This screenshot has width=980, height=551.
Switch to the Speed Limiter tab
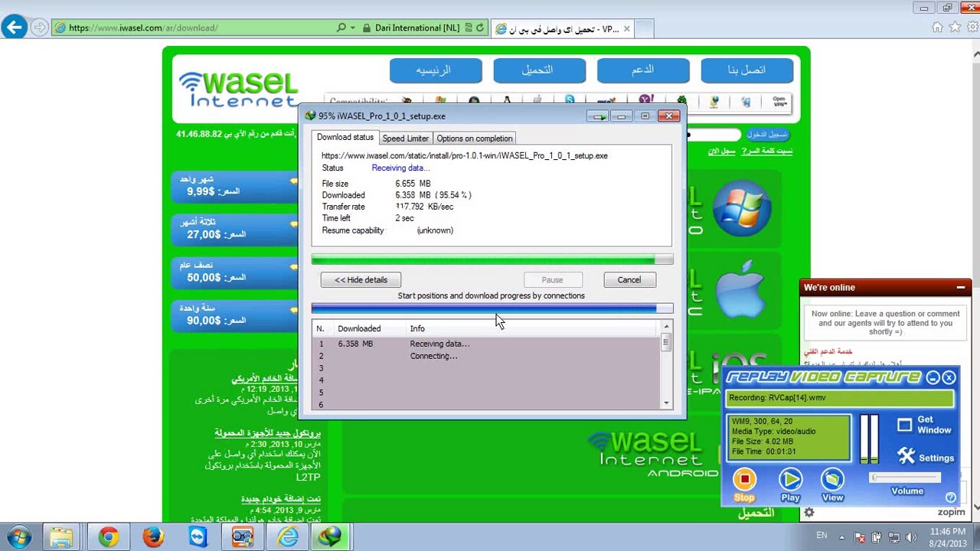pos(405,139)
